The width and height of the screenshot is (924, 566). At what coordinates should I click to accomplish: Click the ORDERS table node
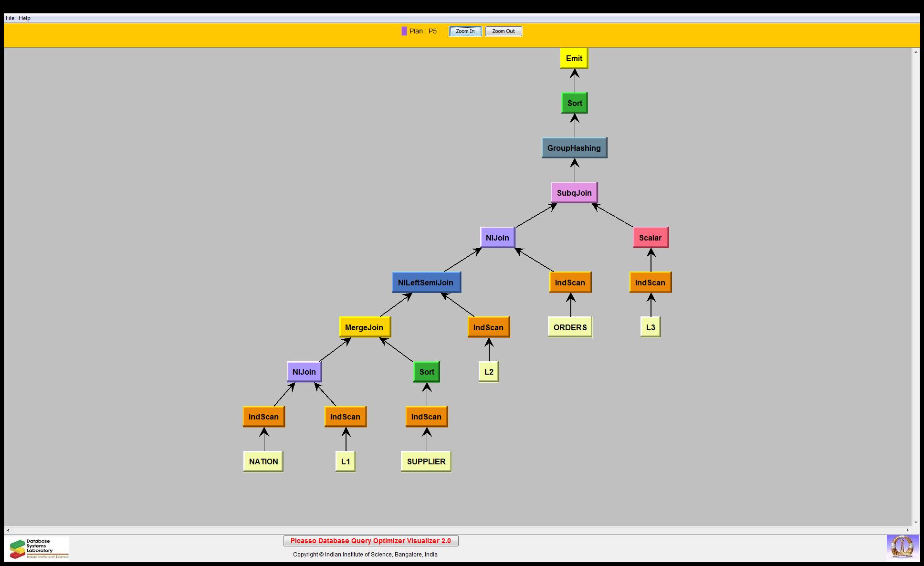pos(570,327)
